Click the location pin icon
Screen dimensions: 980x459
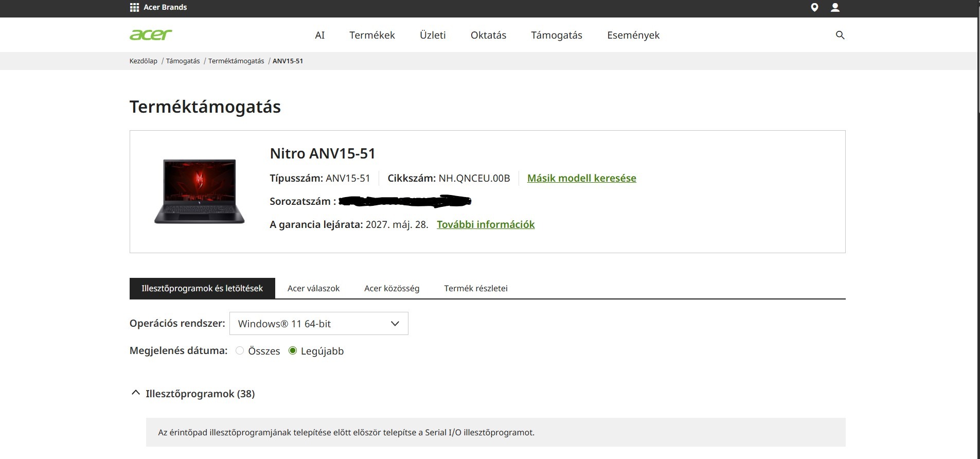814,7
